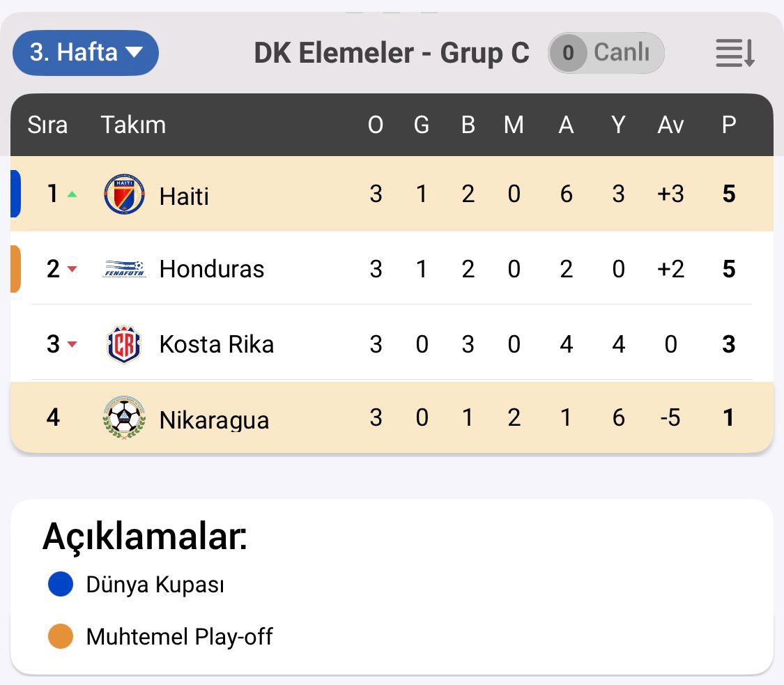The image size is (784, 685).
Task: Open the Nikaragua team name link
Action: click(214, 420)
